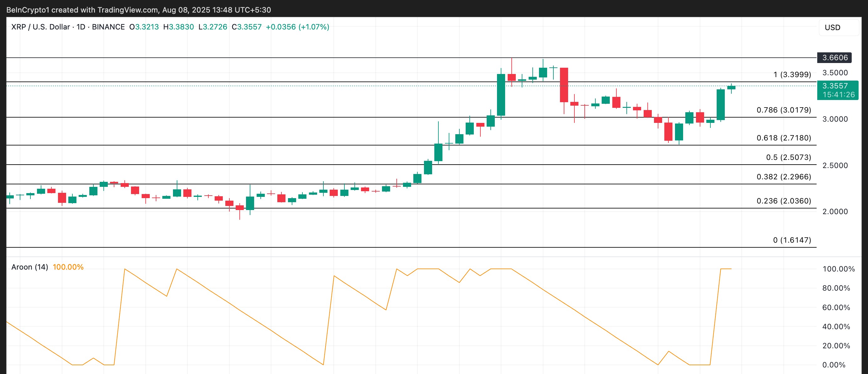Screen dimensions: 868x374
Task: Click the latest green candle near 3.3557
Action: 731,88
